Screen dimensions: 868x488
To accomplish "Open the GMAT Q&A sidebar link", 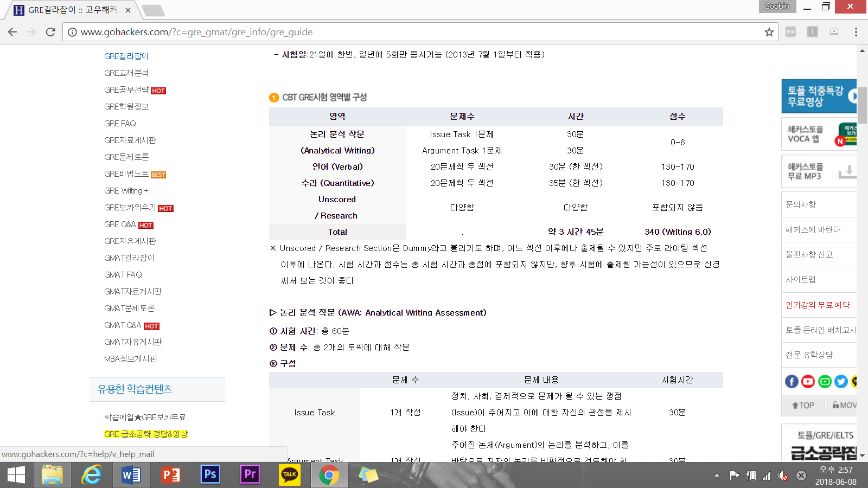I will tap(123, 325).
